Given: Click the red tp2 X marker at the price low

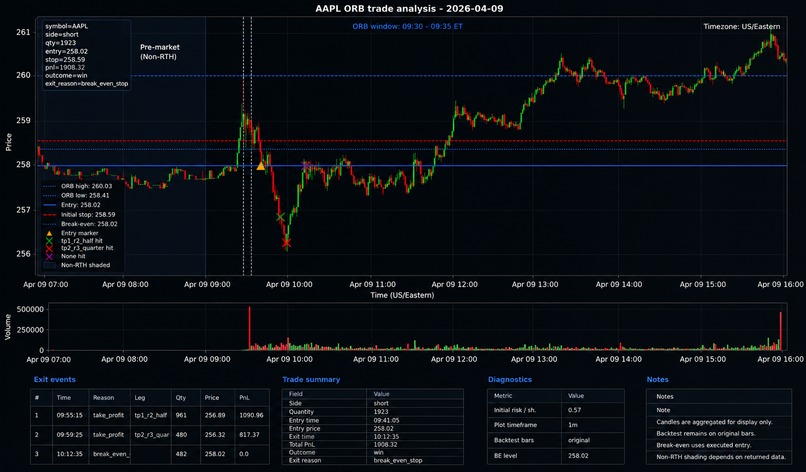Looking at the screenshot, I should 286,243.
